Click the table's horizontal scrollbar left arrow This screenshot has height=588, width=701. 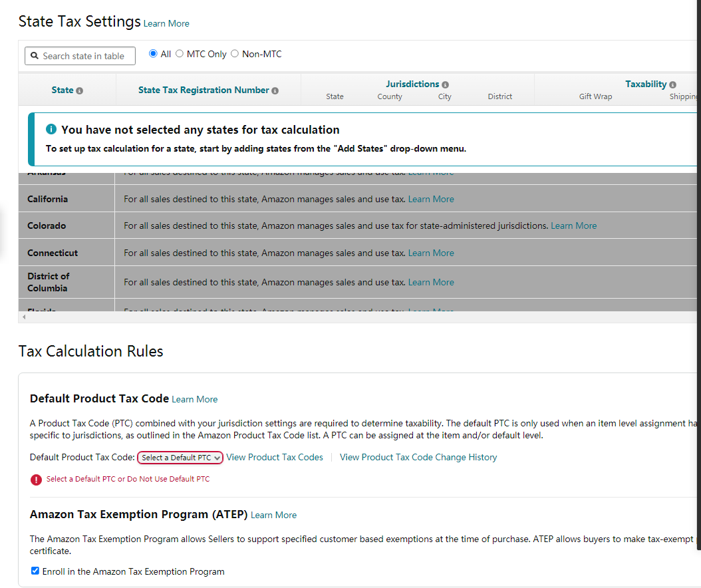tap(24, 317)
